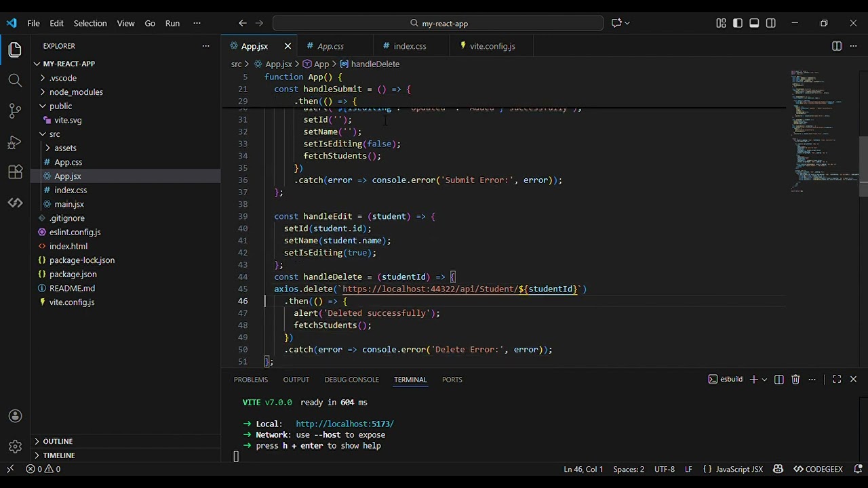
Task: Open the Accounts menu icon
Action: pos(15,416)
